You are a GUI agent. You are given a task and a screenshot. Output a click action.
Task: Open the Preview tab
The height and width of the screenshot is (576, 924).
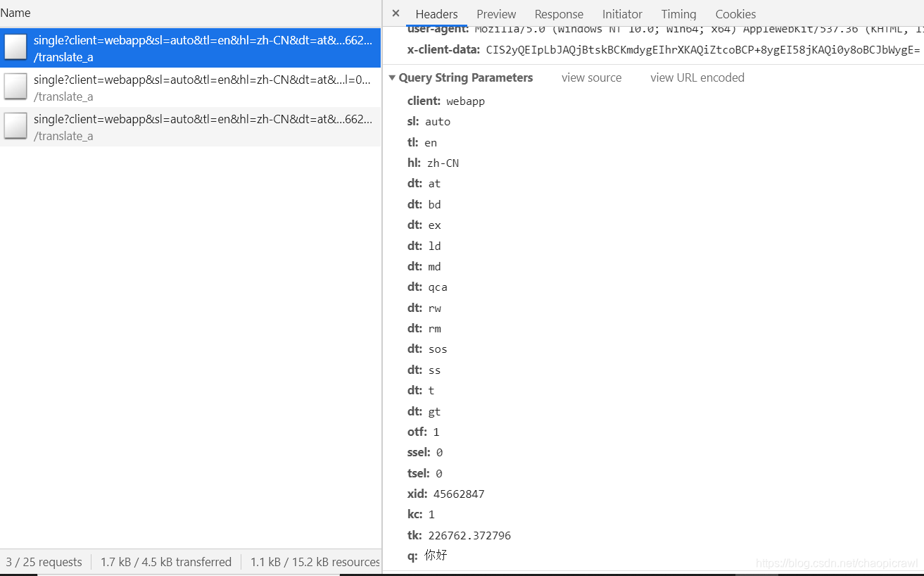pos(496,14)
